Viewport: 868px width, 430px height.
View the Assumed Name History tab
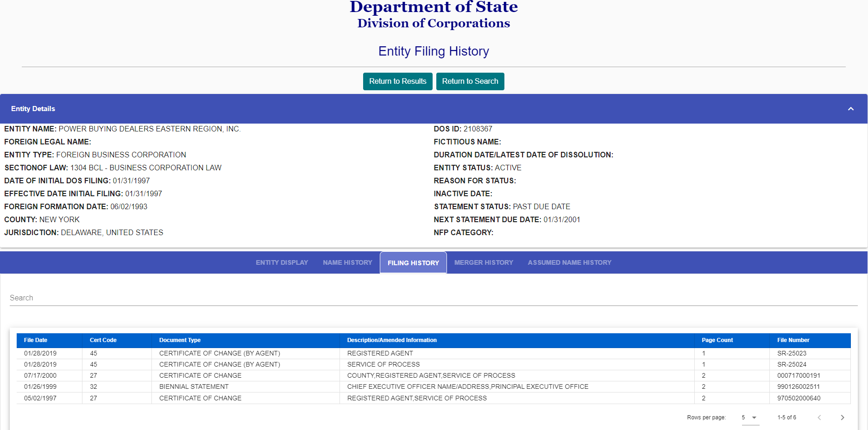coord(569,262)
